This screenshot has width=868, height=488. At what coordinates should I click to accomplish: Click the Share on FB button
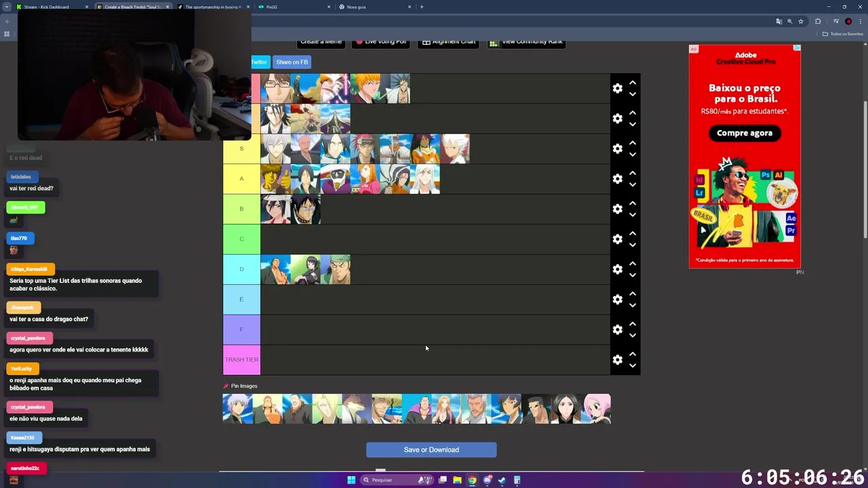(x=292, y=62)
